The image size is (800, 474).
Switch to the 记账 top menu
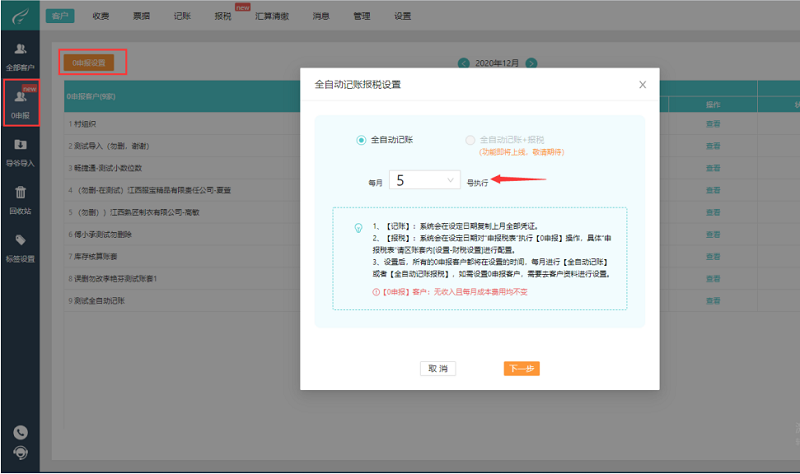point(181,17)
